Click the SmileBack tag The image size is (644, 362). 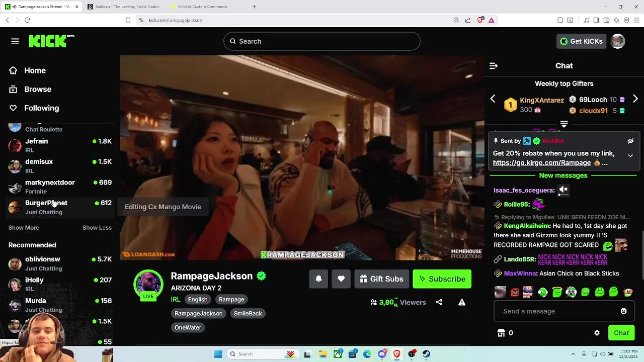(248, 313)
